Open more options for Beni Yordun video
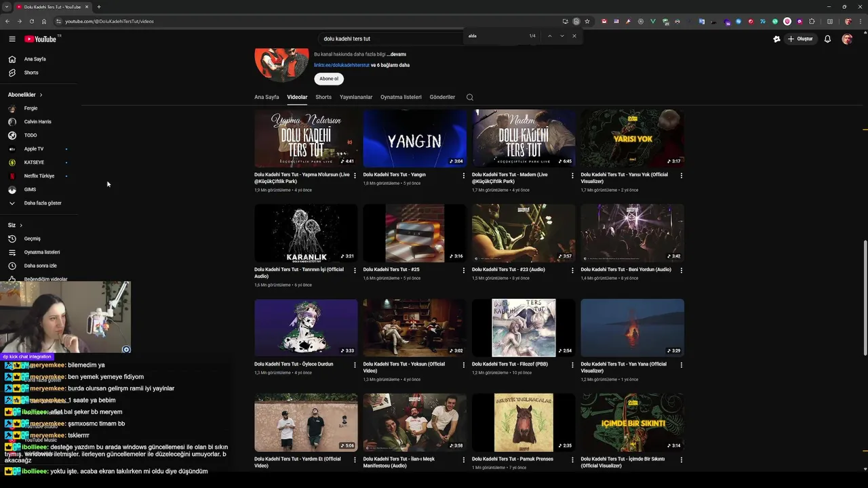This screenshot has height=488, width=868. (682, 270)
